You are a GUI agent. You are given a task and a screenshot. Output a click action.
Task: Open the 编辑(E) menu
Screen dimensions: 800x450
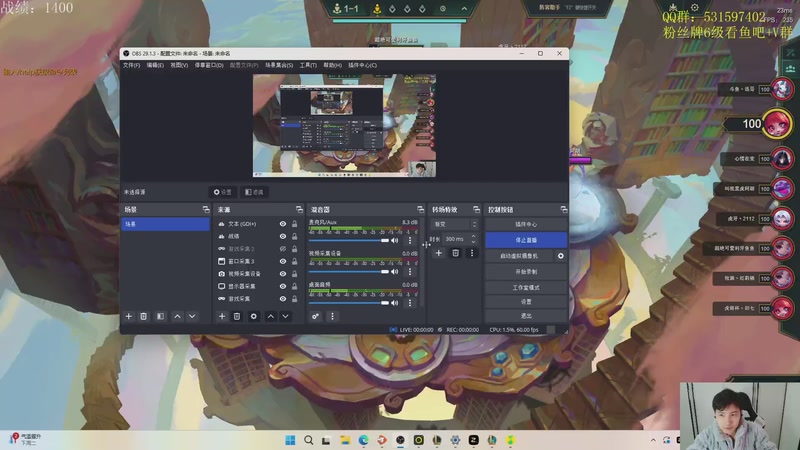point(155,65)
